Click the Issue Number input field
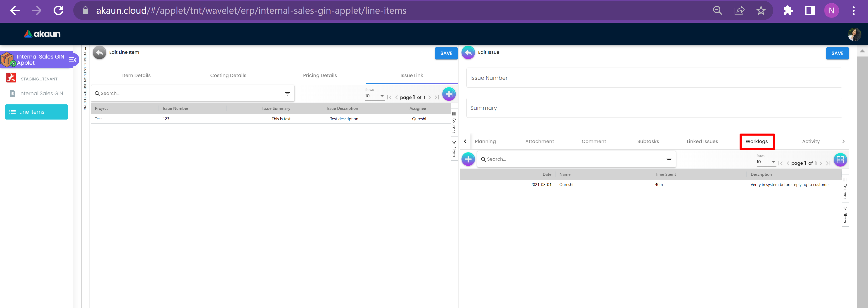This screenshot has height=308, width=868. (x=654, y=78)
